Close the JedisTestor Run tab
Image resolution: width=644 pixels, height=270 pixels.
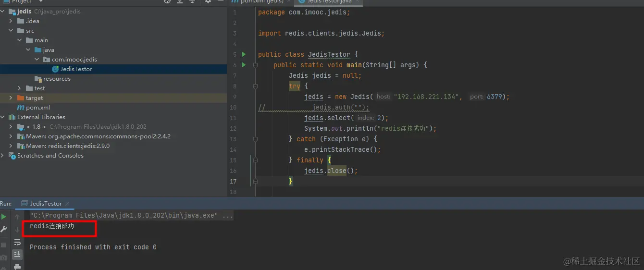pos(67,204)
